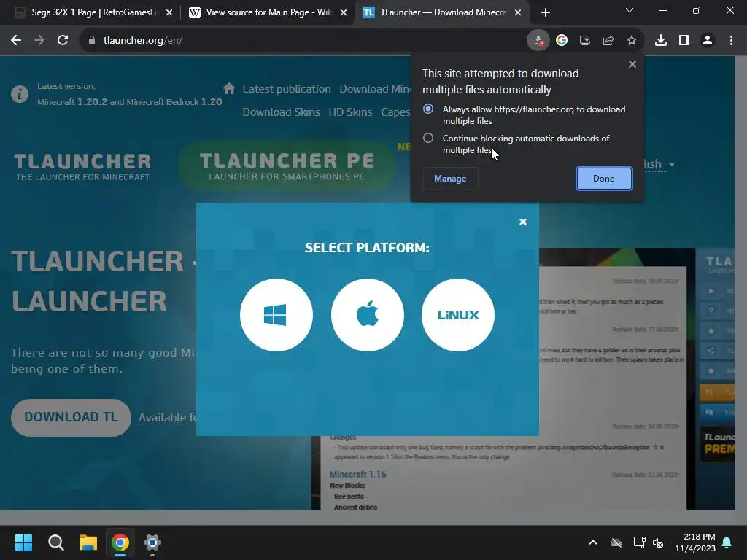Click the muted volume tray icon
Screen dimensions: 747x560
658,542
